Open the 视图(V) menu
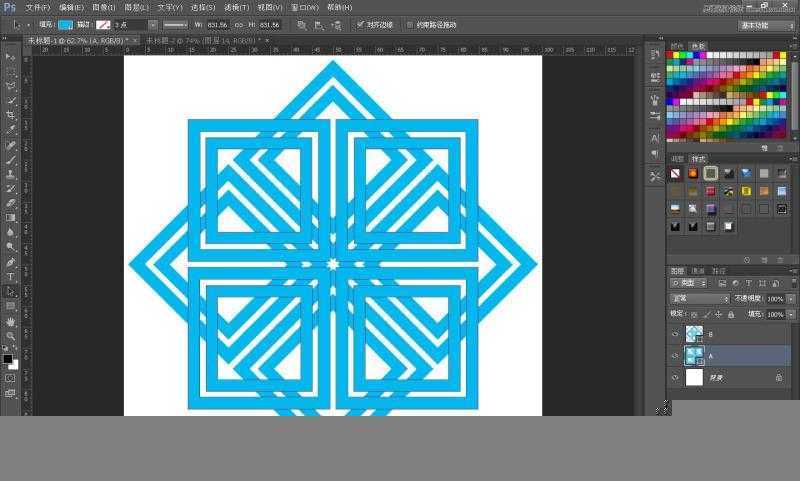This screenshot has height=481, width=800. [x=269, y=8]
